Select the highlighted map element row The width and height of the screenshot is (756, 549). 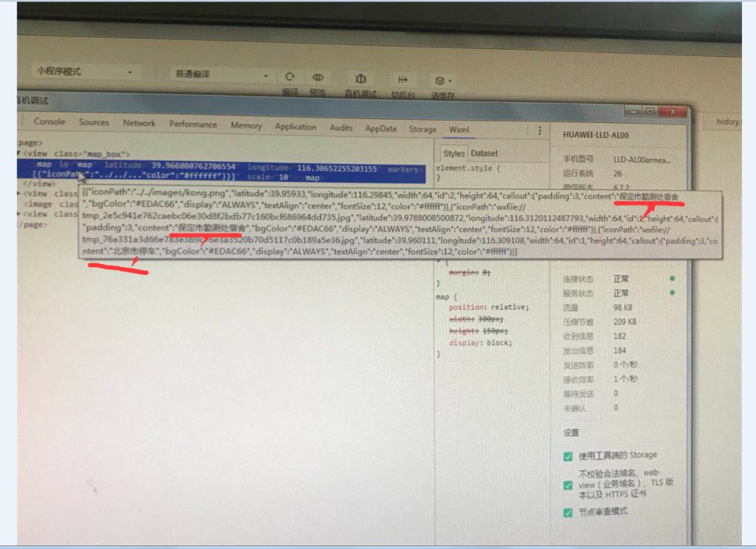coord(222,172)
